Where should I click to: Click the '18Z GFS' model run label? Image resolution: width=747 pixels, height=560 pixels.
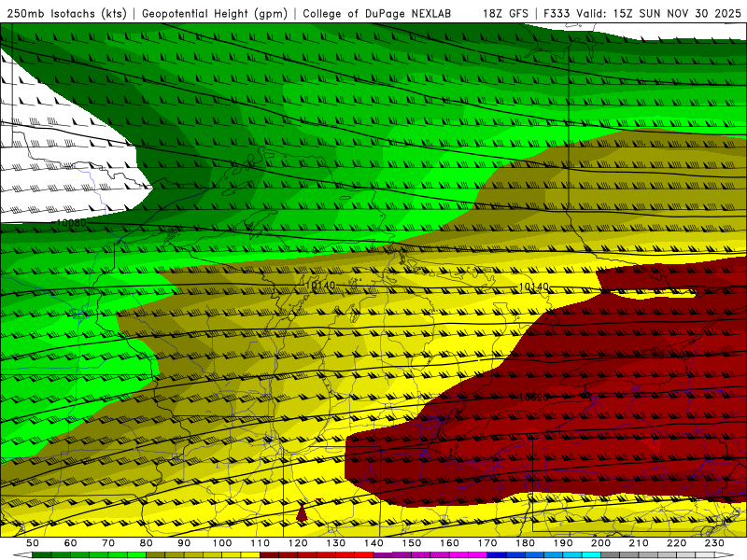505,13
